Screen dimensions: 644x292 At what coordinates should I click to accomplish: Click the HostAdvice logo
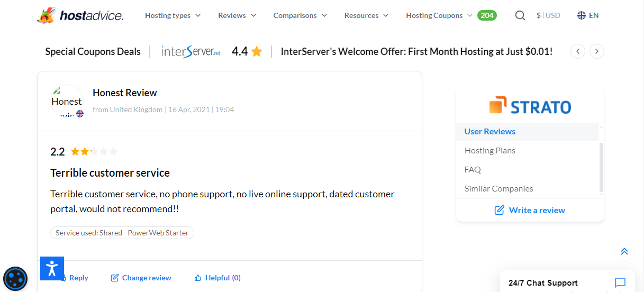pyautogui.click(x=80, y=15)
